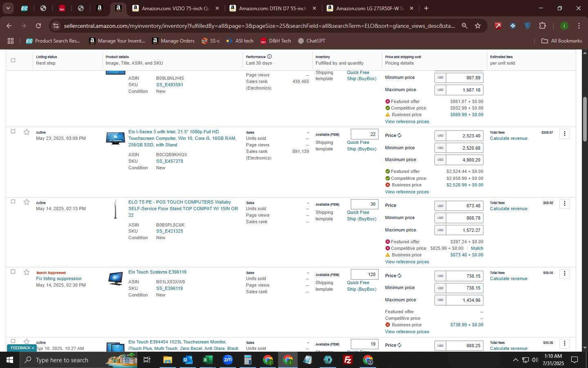Image resolution: width=588 pixels, height=368 pixels.
Task: Show hidden system tray icons
Action: 515,360
